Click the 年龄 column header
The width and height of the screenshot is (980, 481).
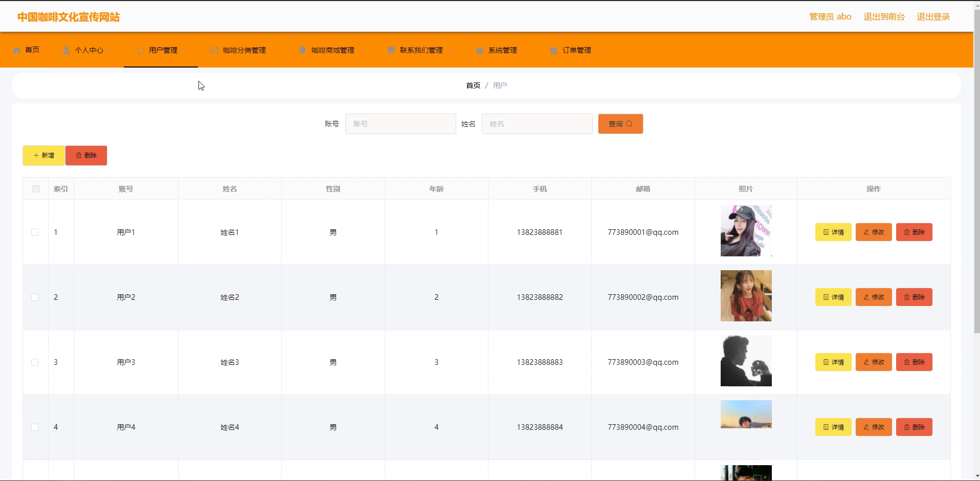(436, 189)
